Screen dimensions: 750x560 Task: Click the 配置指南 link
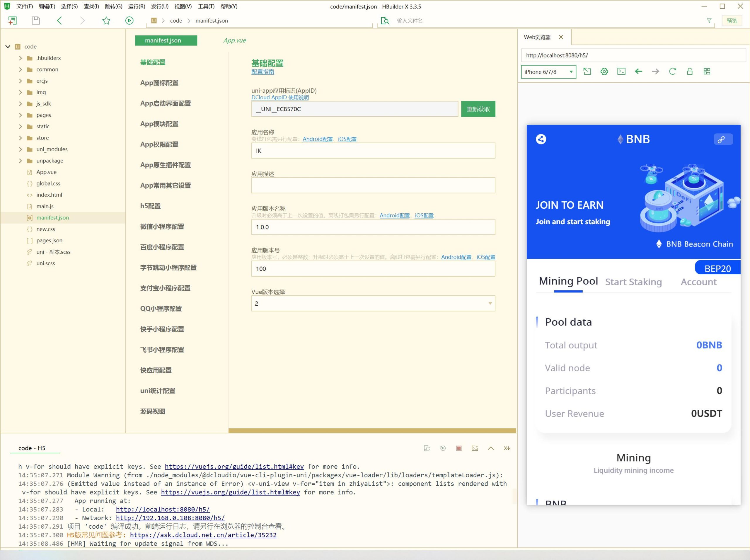coord(263,72)
